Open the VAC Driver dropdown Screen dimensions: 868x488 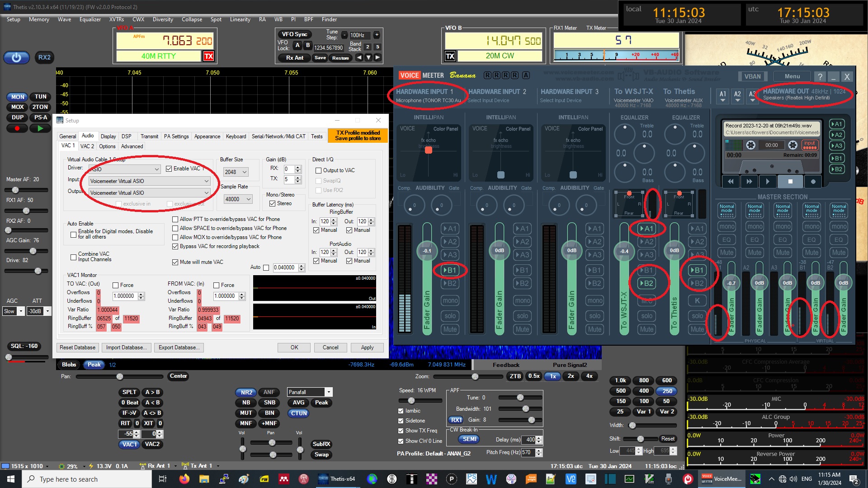[x=124, y=169]
